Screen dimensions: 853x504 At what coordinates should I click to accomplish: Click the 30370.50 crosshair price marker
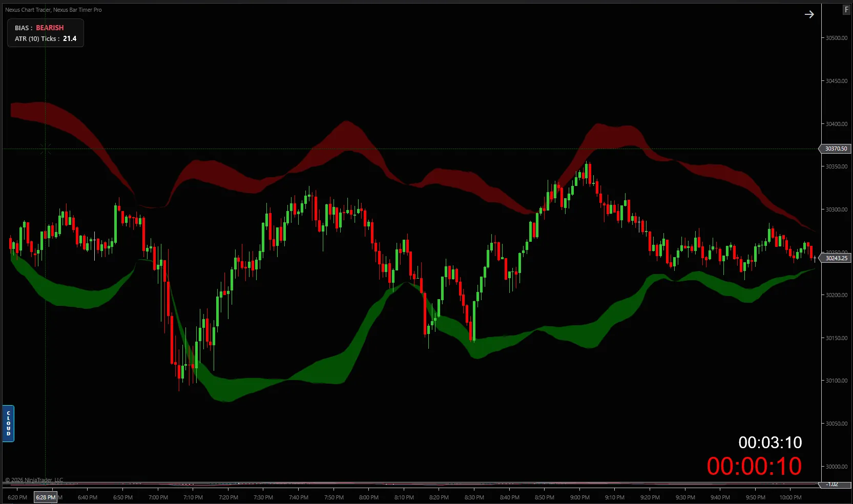836,149
